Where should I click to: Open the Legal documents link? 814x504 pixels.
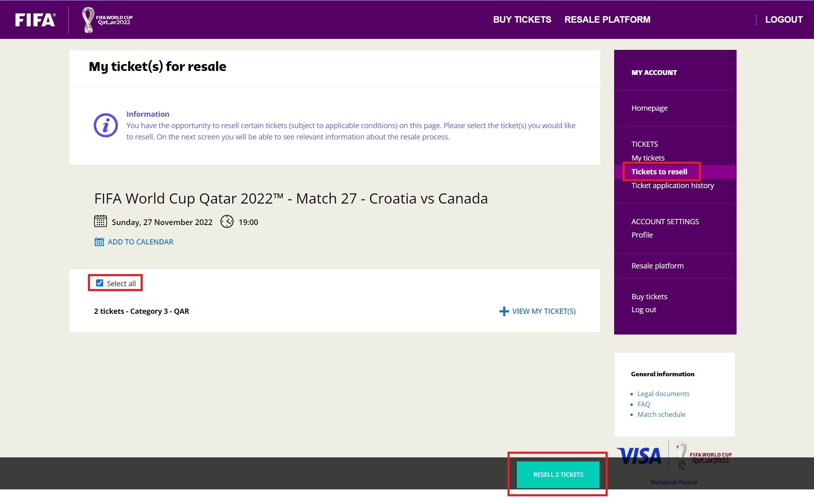[x=663, y=394]
